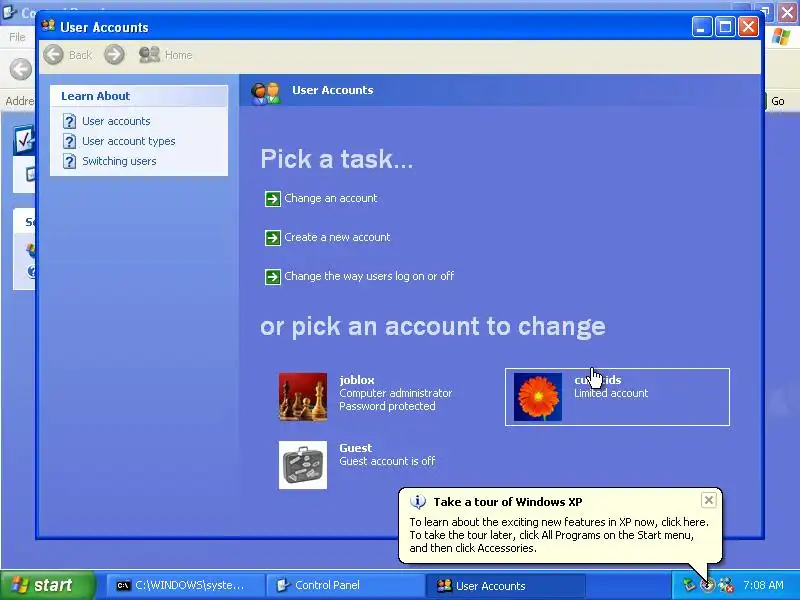Viewport: 800px width, 600px height.
Task: Open the Start menu
Action: (48, 585)
